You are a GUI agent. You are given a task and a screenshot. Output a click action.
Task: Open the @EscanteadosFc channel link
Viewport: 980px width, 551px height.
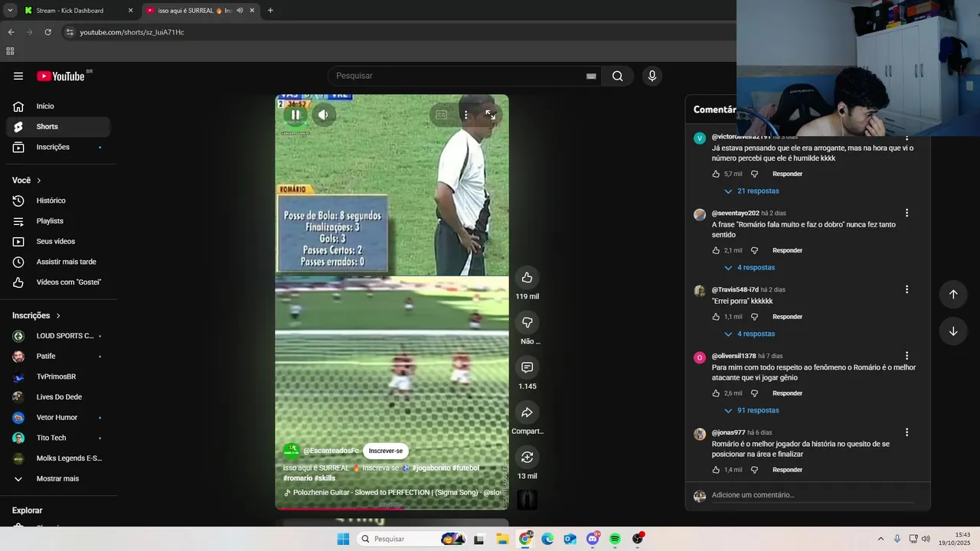331,451
